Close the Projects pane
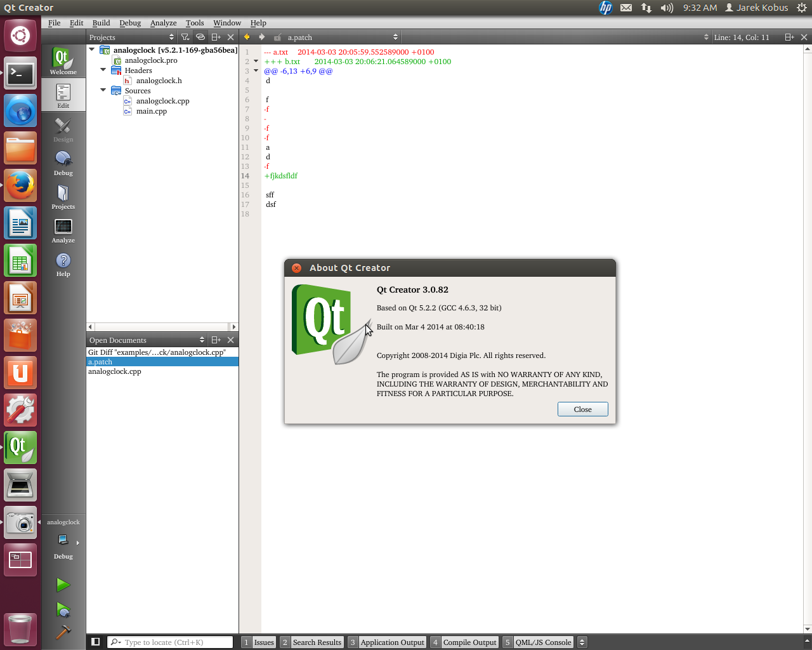 click(x=231, y=37)
